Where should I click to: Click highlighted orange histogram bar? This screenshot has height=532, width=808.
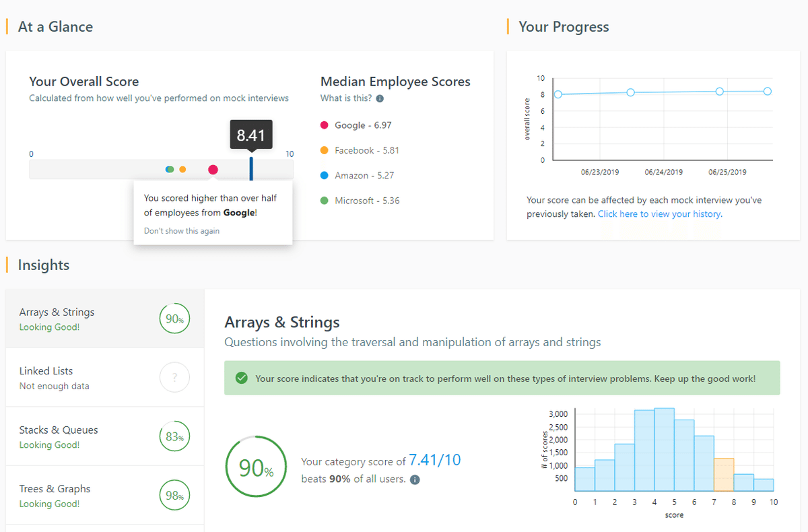(x=723, y=474)
